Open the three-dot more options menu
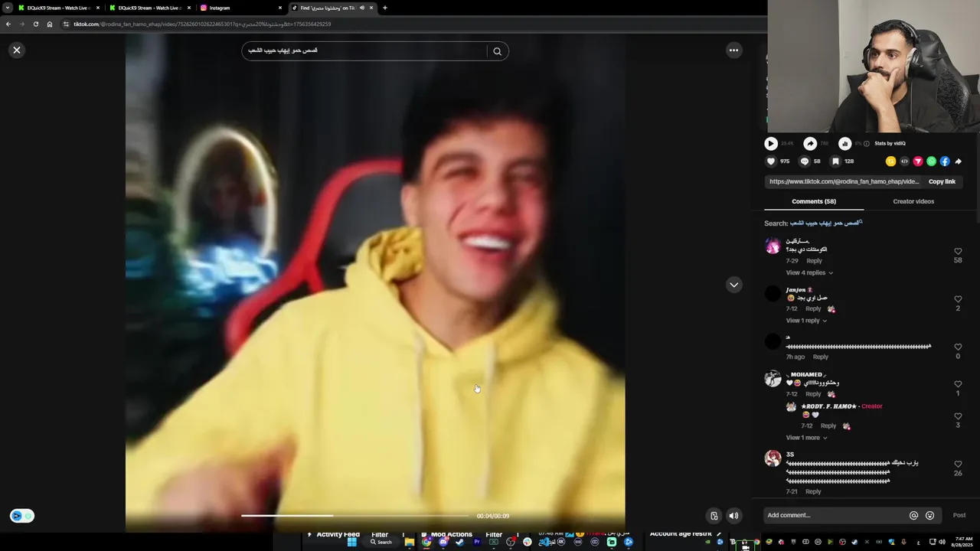Image resolution: width=980 pixels, height=551 pixels. pos(733,51)
